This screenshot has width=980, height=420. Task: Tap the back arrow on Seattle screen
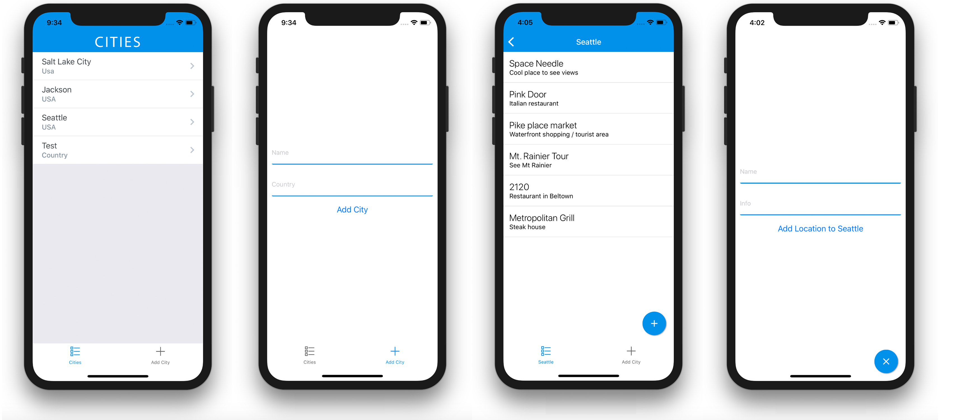coord(512,42)
